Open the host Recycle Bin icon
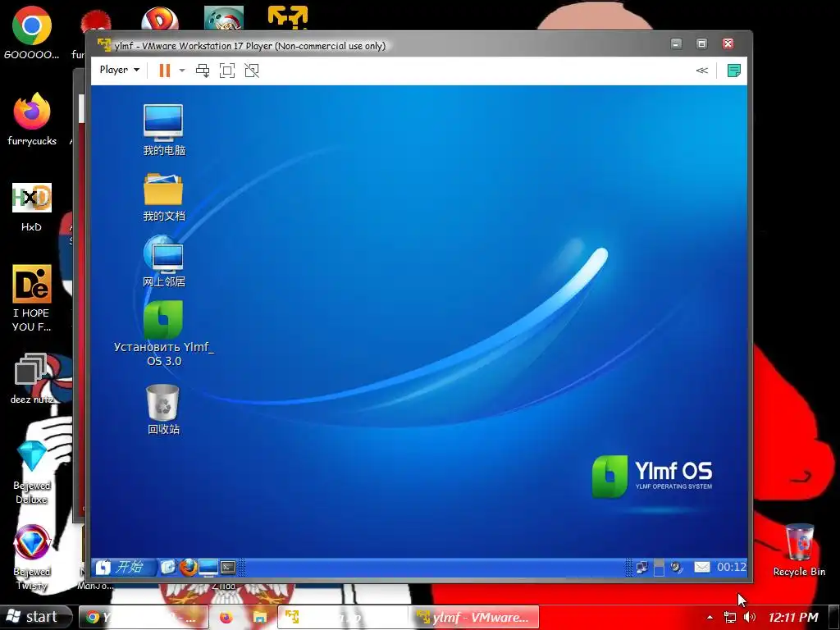 (799, 550)
